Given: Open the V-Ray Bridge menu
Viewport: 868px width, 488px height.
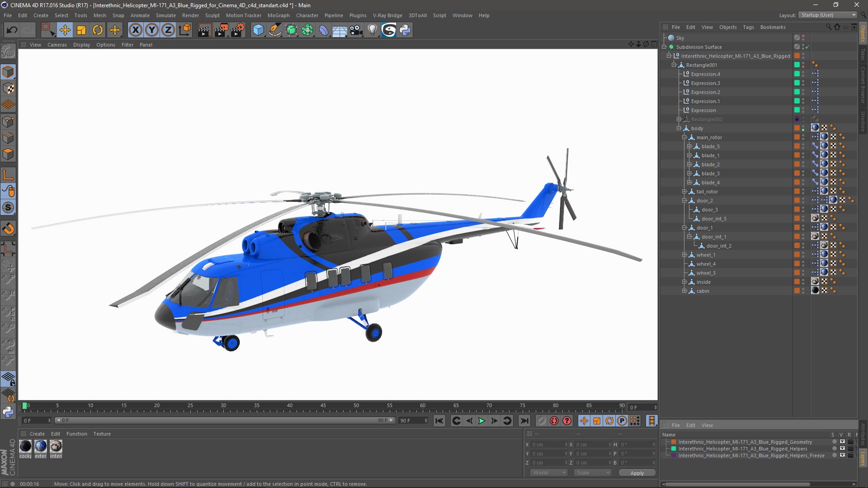Looking at the screenshot, I should pos(387,15).
